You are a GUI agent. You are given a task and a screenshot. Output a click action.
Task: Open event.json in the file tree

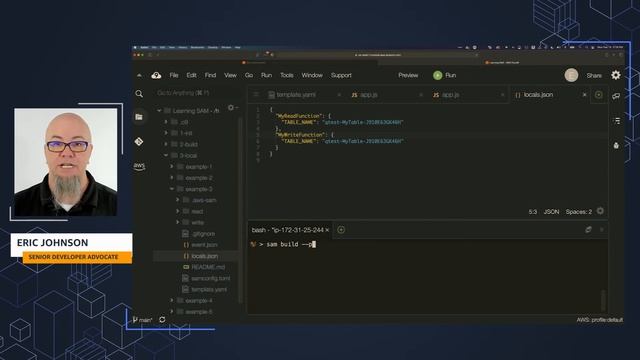(x=204, y=245)
